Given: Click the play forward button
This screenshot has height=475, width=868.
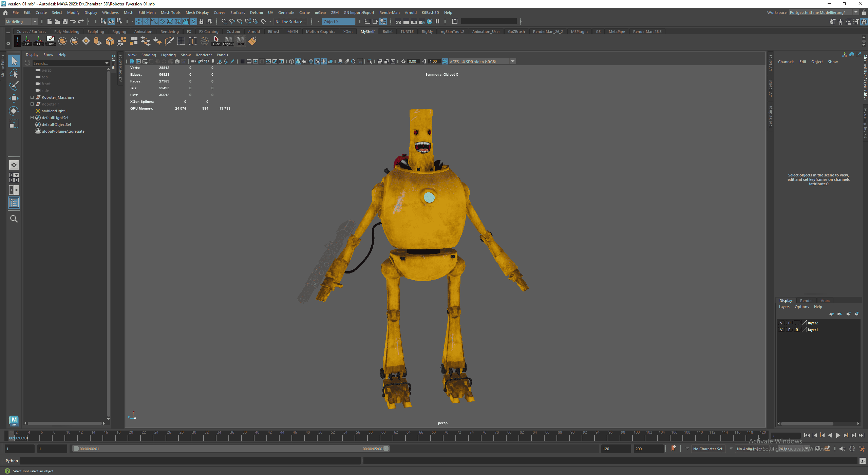Looking at the screenshot, I should coord(838,436).
